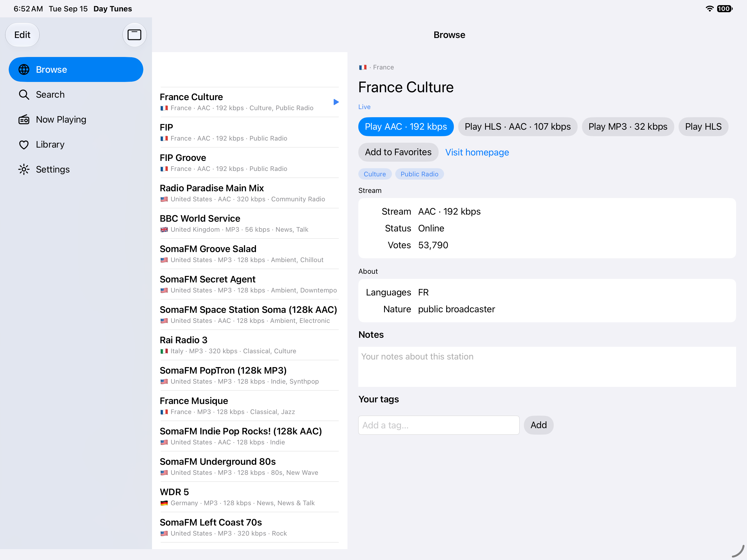The width and height of the screenshot is (747, 560).
Task: Open the Settings section
Action: 76,170
